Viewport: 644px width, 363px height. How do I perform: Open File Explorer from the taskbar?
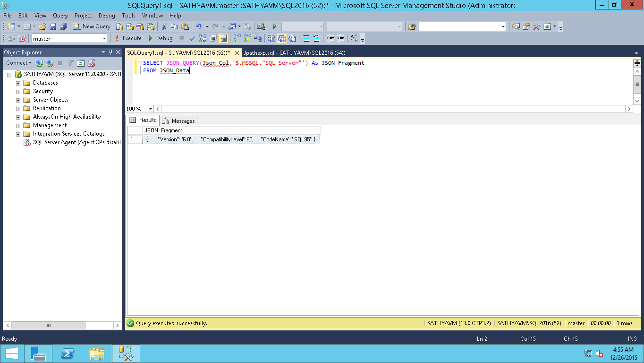coord(97,353)
